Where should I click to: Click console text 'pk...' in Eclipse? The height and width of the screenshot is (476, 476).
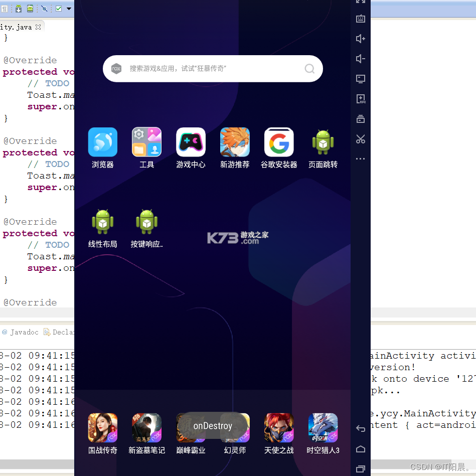coord(385,390)
